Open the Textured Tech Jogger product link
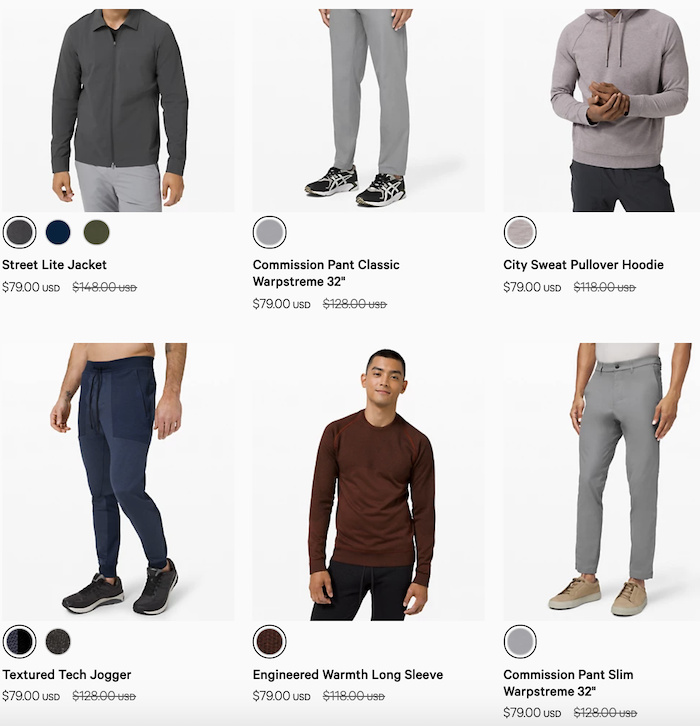This screenshot has width=700, height=726. (x=67, y=675)
